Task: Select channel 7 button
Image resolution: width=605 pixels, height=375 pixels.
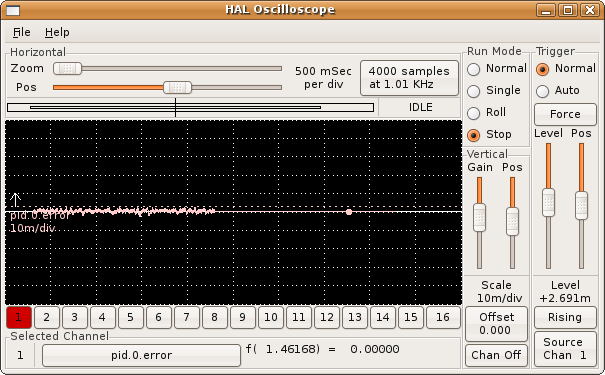Action: click(x=186, y=318)
